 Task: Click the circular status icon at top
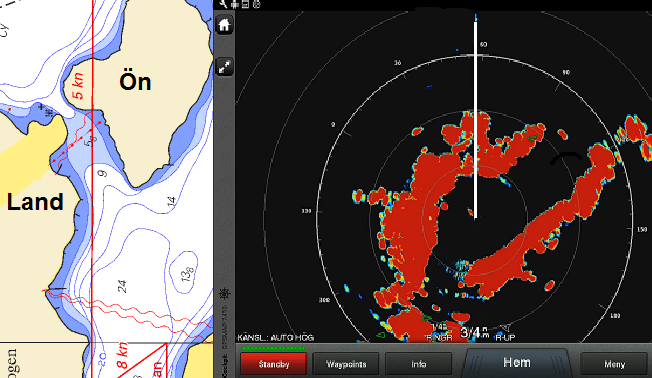[257, 4]
